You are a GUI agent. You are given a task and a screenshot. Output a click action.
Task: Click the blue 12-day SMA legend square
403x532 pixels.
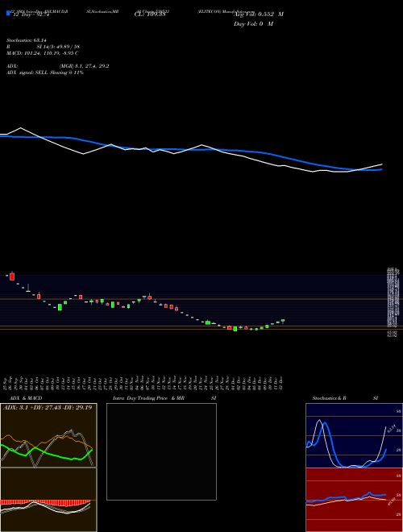click(x=8, y=13)
